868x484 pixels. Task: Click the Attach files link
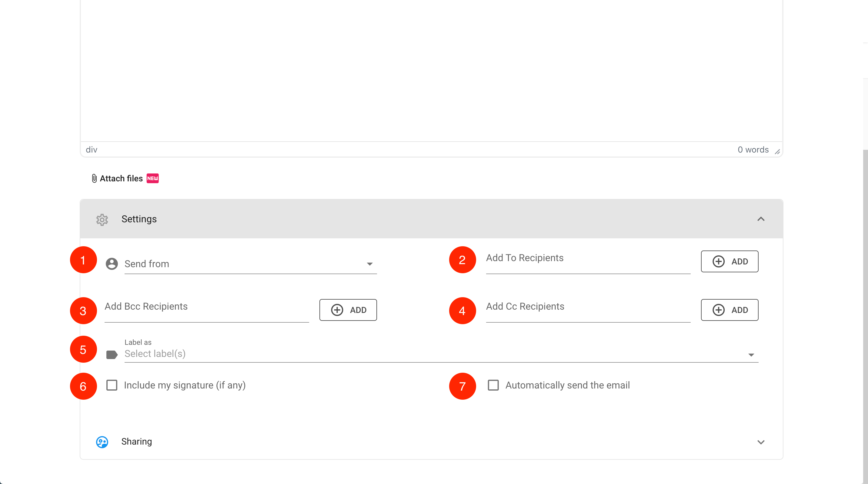pos(121,178)
